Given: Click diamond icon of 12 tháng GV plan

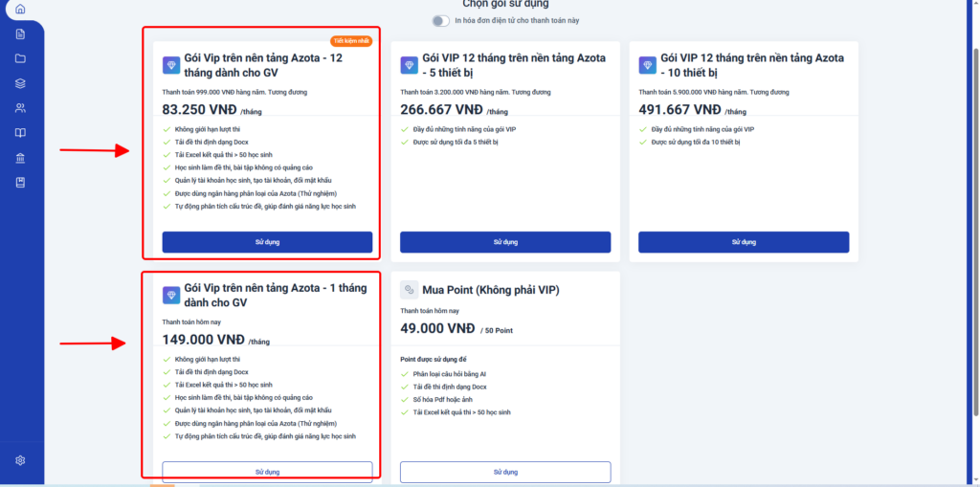Looking at the screenshot, I should click(171, 65).
